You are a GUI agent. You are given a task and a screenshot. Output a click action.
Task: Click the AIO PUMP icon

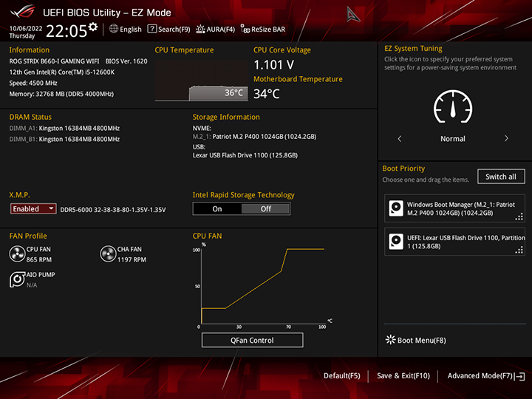17,279
